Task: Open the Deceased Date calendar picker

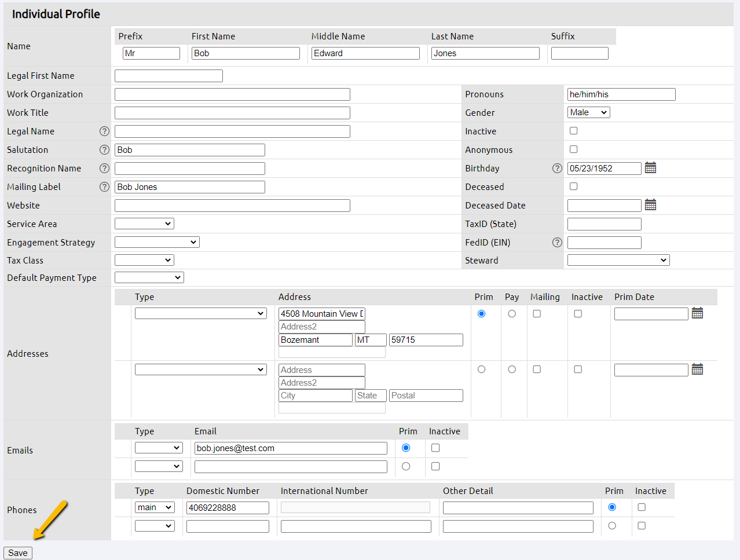Action: [650, 205]
